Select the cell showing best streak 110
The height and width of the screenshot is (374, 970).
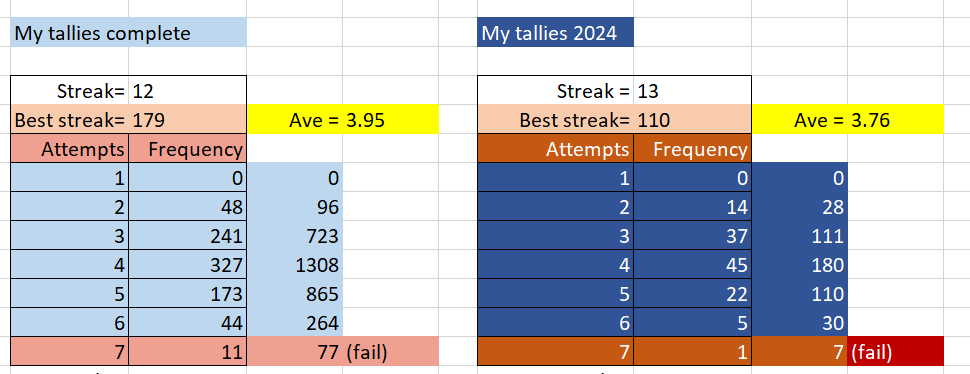[x=692, y=119]
